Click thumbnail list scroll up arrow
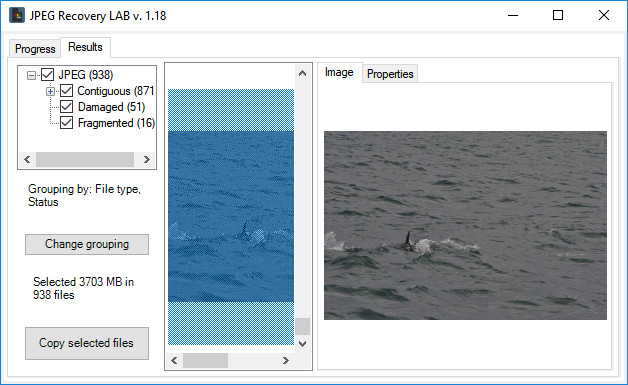628x385 pixels. point(302,73)
